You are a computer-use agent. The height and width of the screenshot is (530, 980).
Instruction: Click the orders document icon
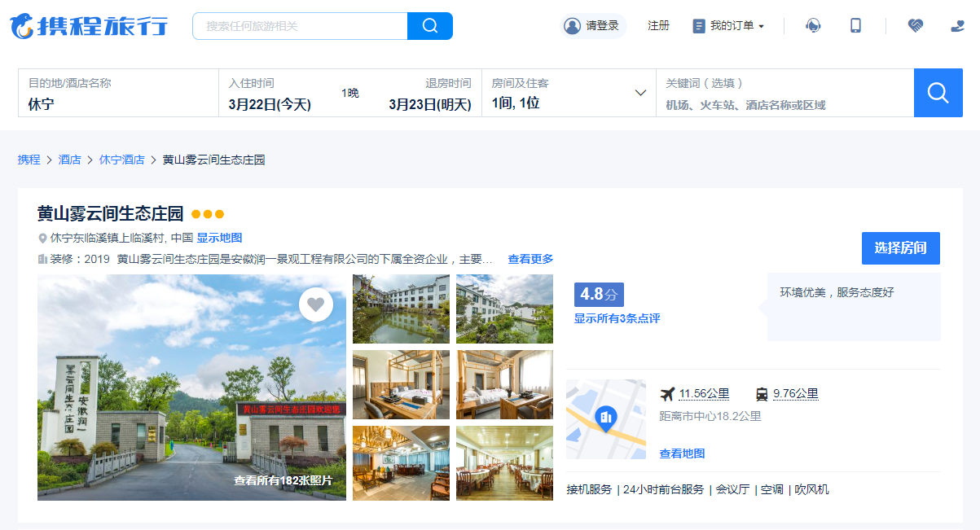point(698,26)
